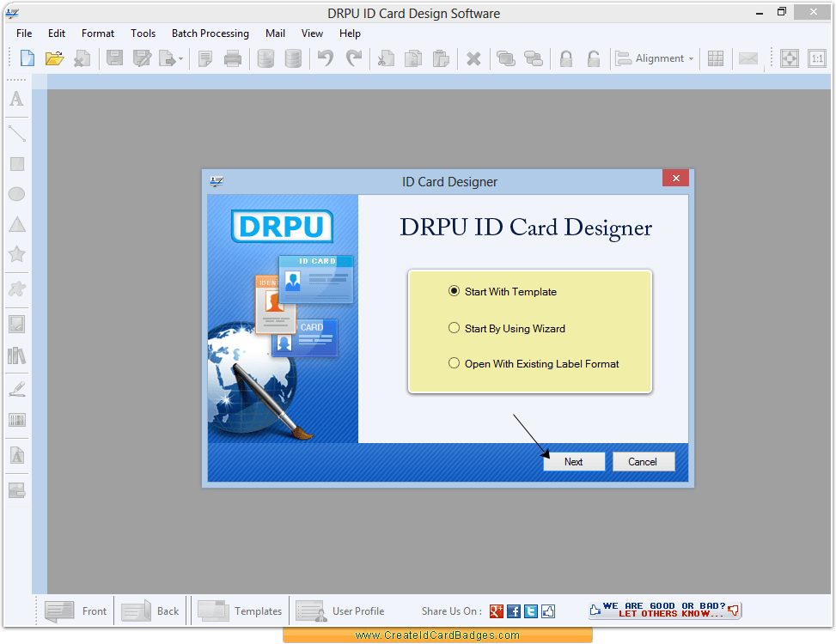Share on Facebook icon
The width and height of the screenshot is (836, 644).
point(514,611)
